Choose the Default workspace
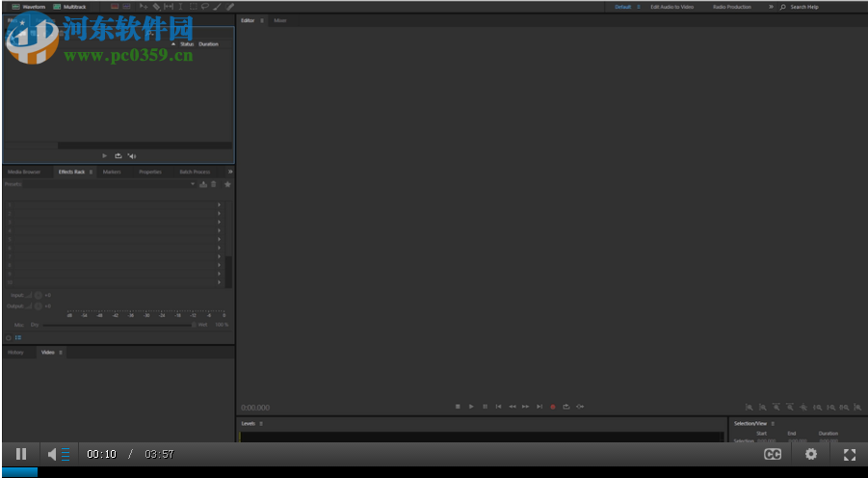Screen dimensions: 868x478 622,7
